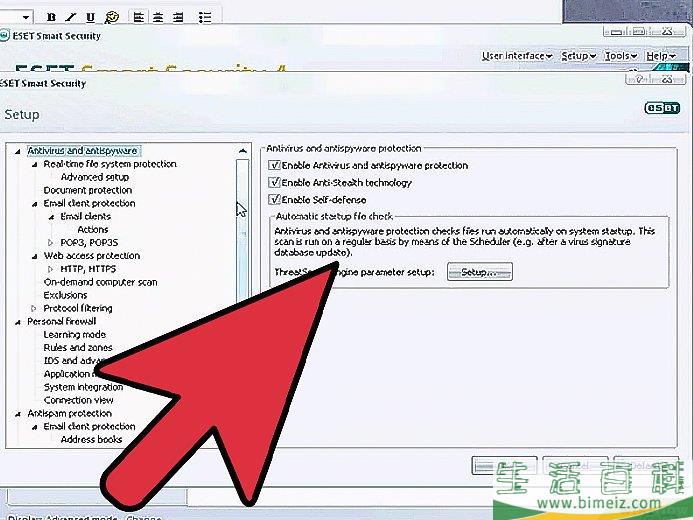Image resolution: width=693 pixels, height=520 pixels.
Task: Collapse the Antispam protection node
Action: pos(18,414)
